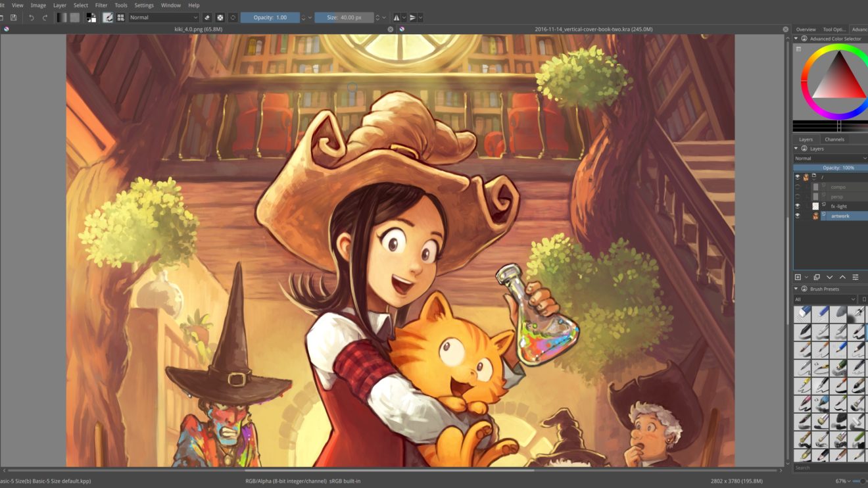Switch to the Layers tab
The height and width of the screenshot is (488, 868).
coord(806,139)
